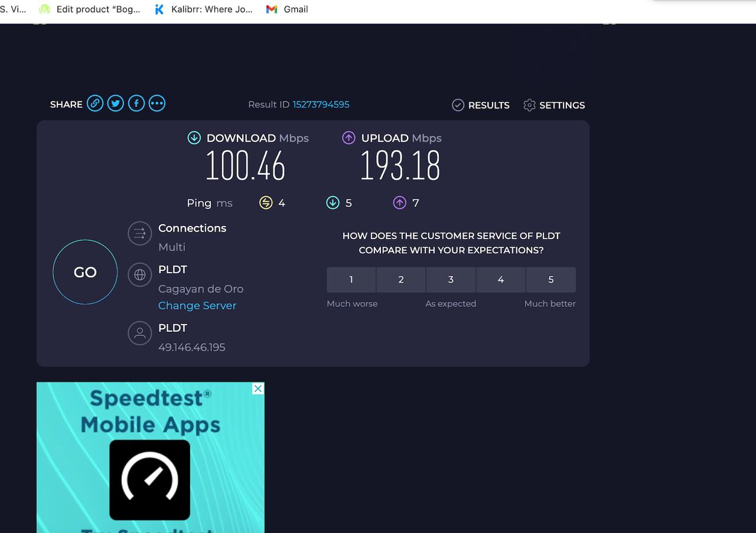Click the upload arrow icon beside UPLOAD
The height and width of the screenshot is (533, 756).
pyautogui.click(x=348, y=138)
